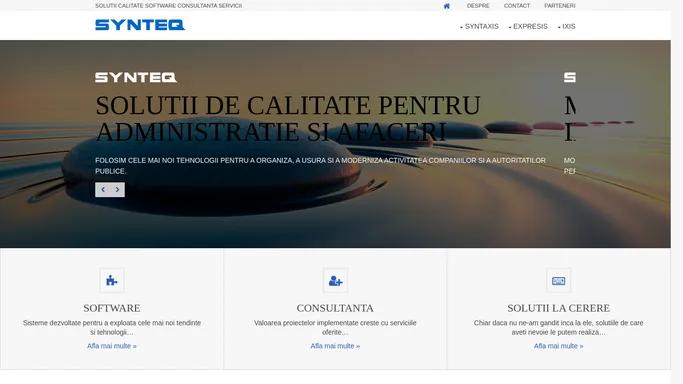Open the PARTENERI page
This screenshot has height=384, width=683.
[560, 6]
